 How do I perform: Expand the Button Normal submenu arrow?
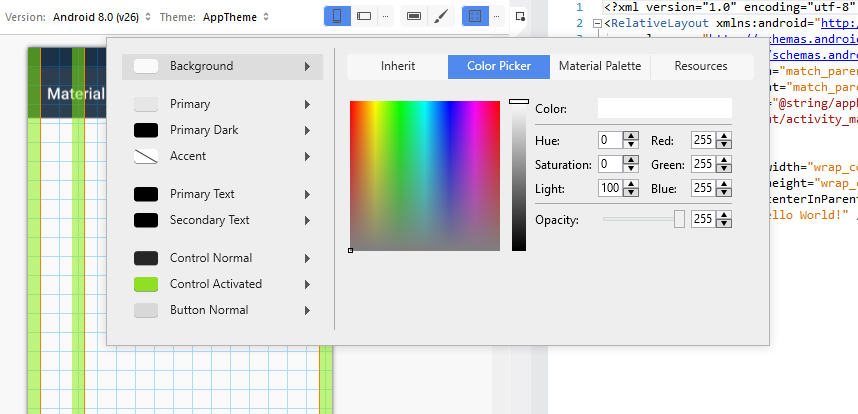(x=307, y=310)
